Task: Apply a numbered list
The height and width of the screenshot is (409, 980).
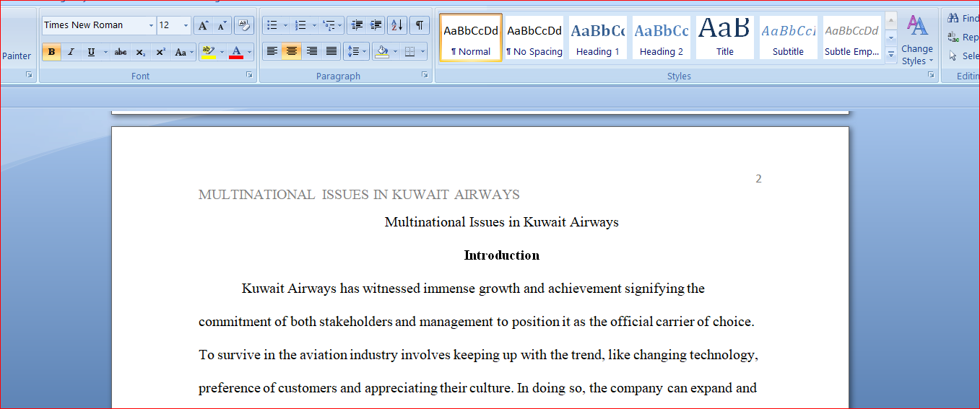Action: tap(300, 25)
